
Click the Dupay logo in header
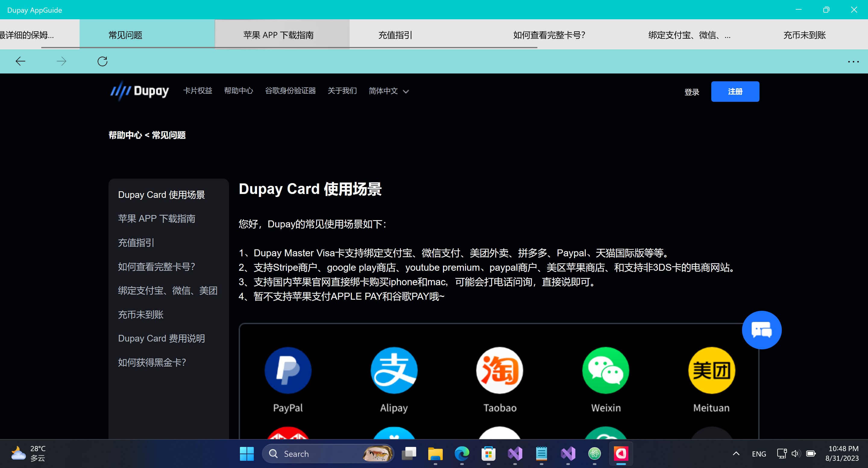tap(140, 91)
